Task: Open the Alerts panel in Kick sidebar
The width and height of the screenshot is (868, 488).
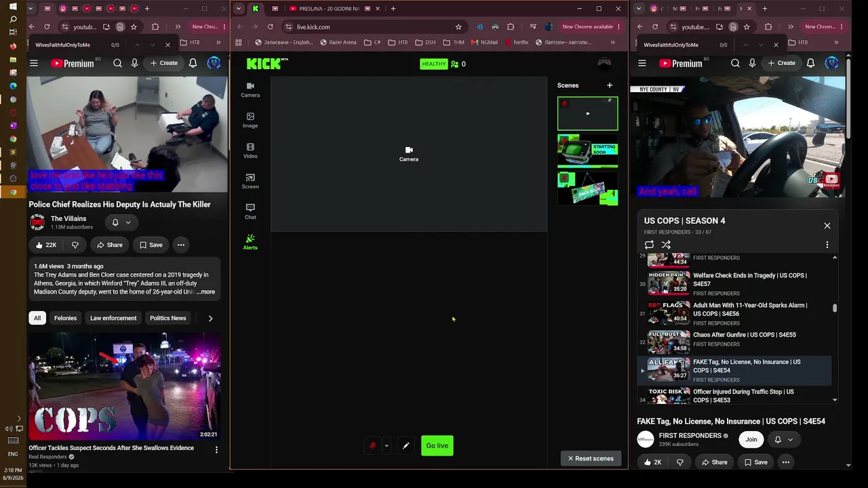Action: 250,242
